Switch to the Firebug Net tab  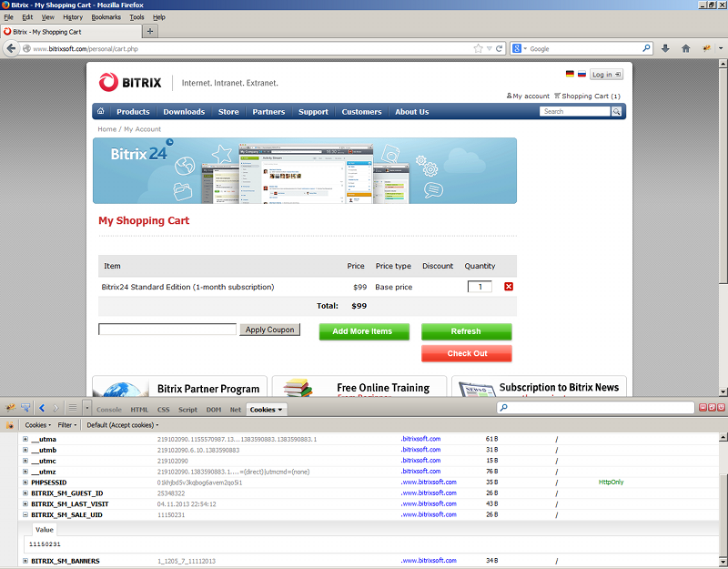point(236,410)
